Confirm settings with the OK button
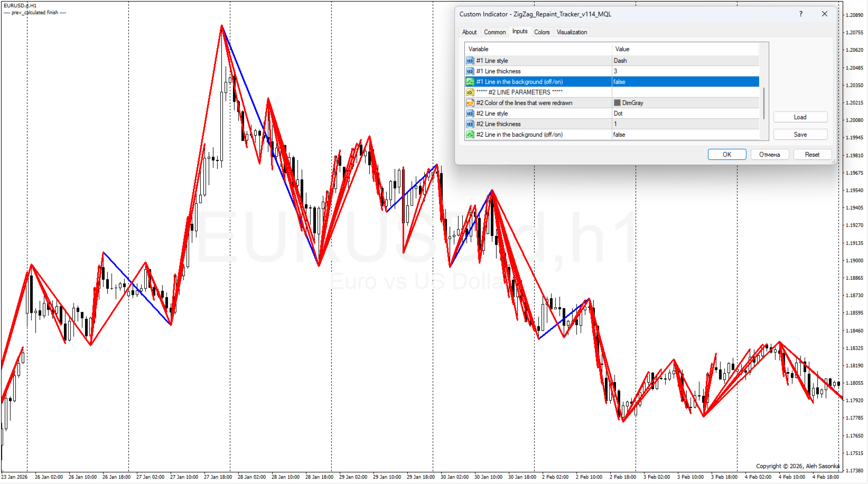 (x=727, y=155)
